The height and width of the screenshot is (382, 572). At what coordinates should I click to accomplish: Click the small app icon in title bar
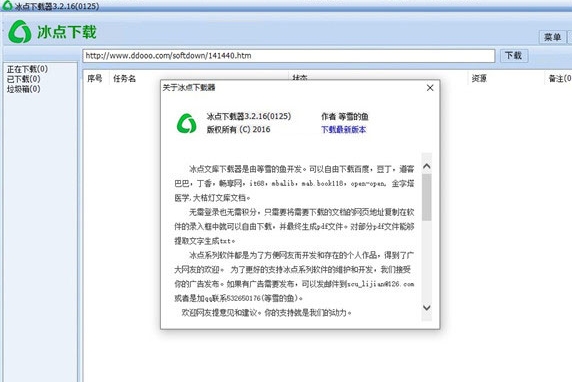[7, 6]
